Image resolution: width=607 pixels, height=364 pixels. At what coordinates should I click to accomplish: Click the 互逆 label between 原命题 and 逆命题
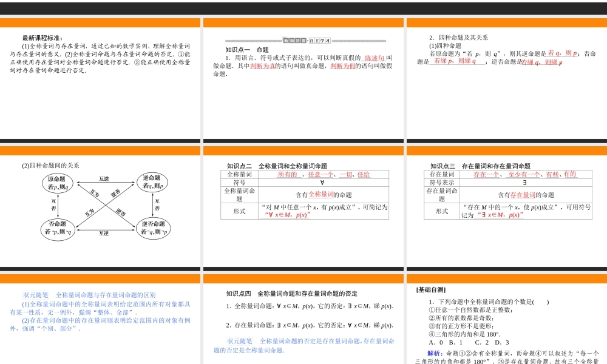(x=104, y=179)
